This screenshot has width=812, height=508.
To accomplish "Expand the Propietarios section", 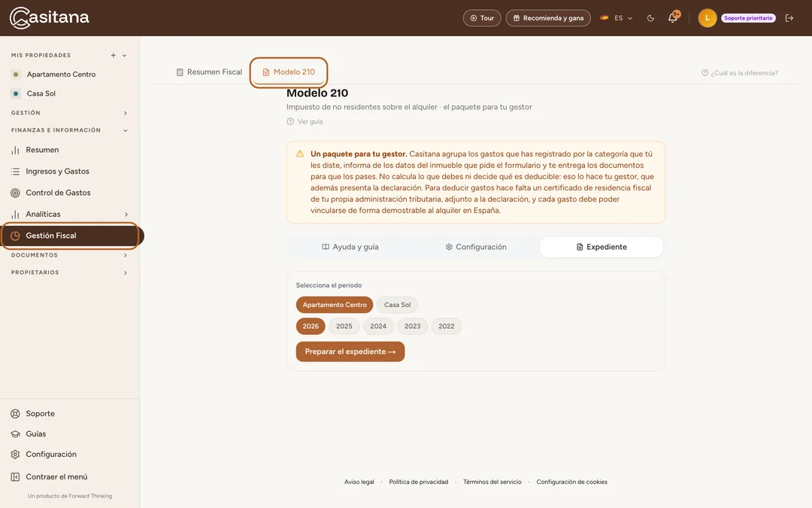I will pos(69,272).
